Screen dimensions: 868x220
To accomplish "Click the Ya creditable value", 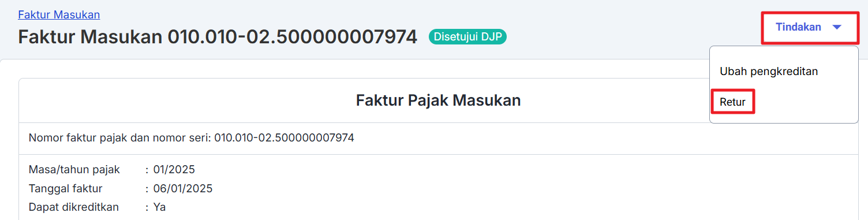I will [159, 207].
